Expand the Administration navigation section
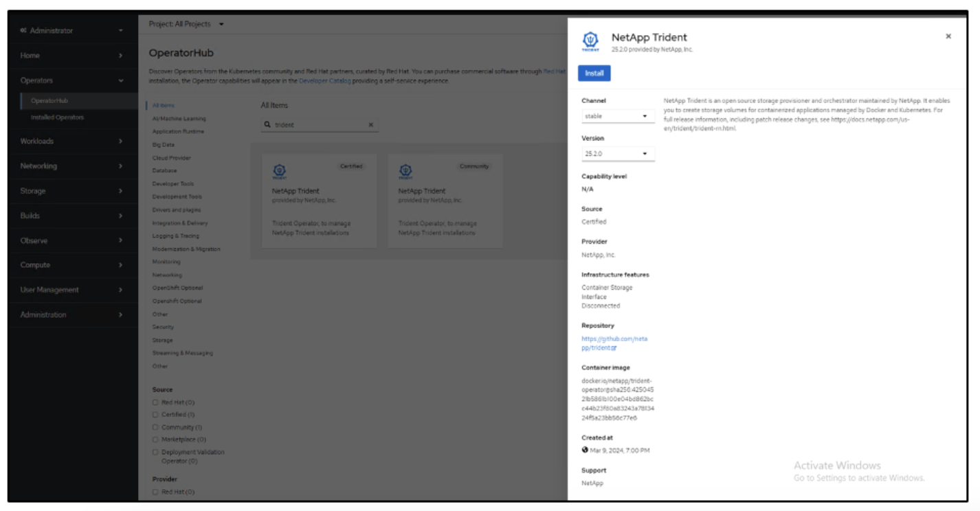Screen dimensions: 980x511 click(x=72, y=315)
